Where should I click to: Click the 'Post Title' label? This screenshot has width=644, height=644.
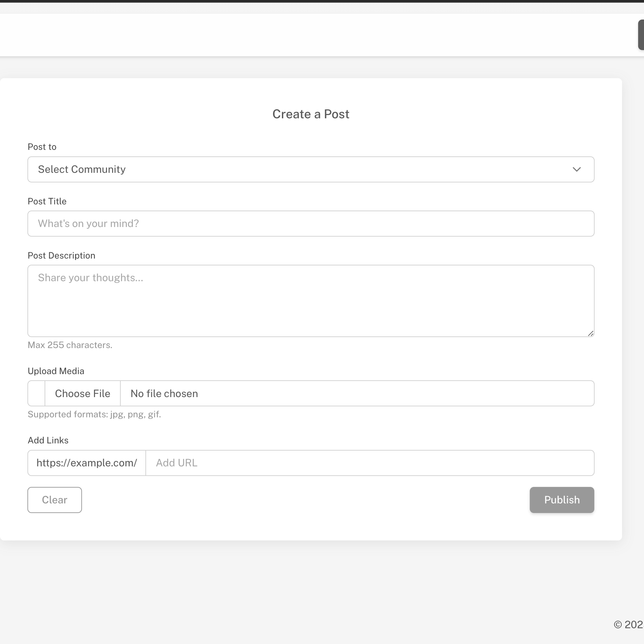[47, 201]
